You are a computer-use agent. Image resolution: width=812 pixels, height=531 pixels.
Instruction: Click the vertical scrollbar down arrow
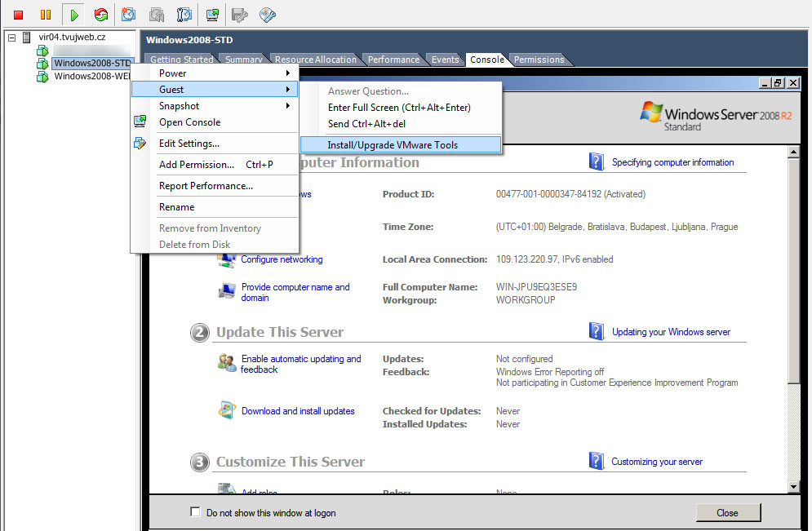click(793, 486)
